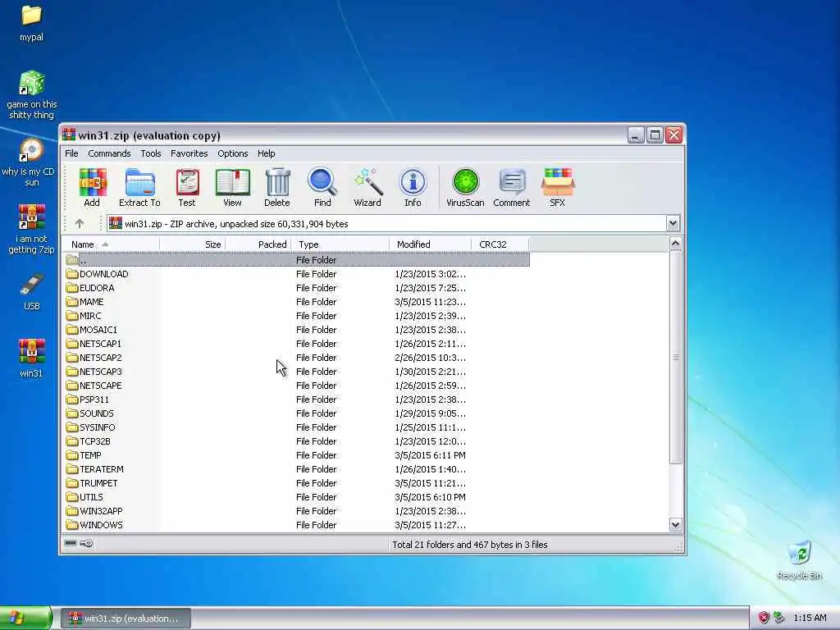The image size is (840, 630).
Task: Run the Test archive tool
Action: coord(187,187)
